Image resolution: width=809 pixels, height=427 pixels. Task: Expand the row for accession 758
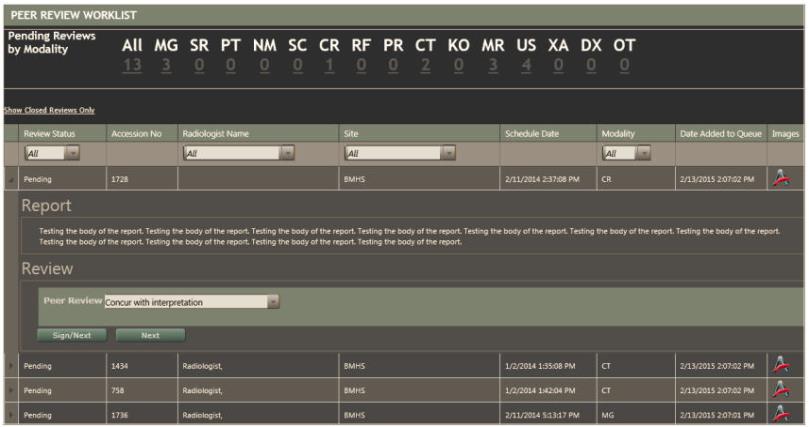[x=11, y=391]
